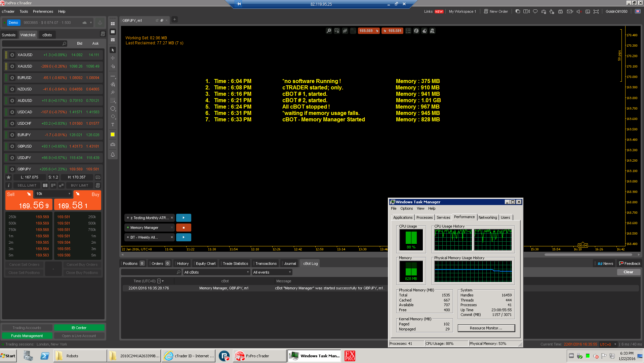Open the Feedback link
The height and width of the screenshot is (363, 644).
[630, 264]
